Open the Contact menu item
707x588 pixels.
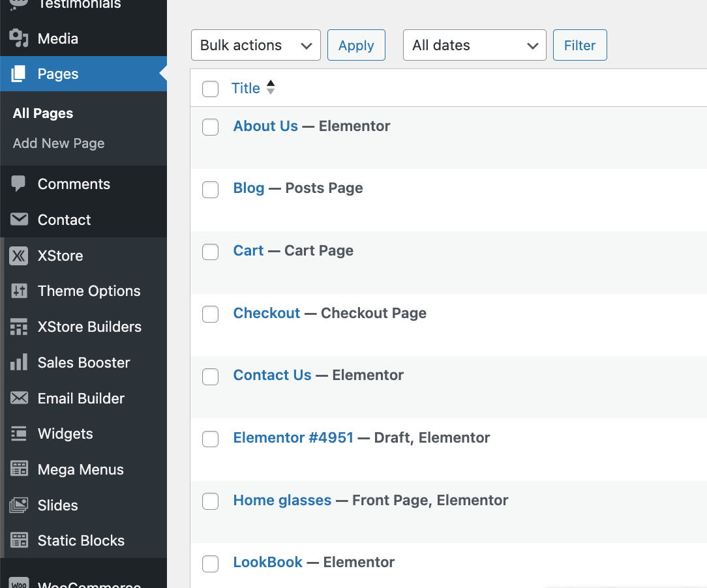[x=83, y=220]
